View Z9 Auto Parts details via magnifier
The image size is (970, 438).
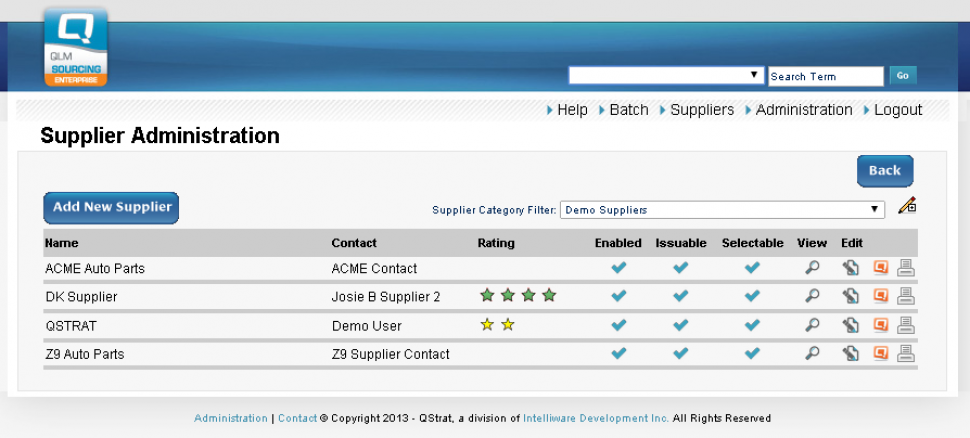813,353
